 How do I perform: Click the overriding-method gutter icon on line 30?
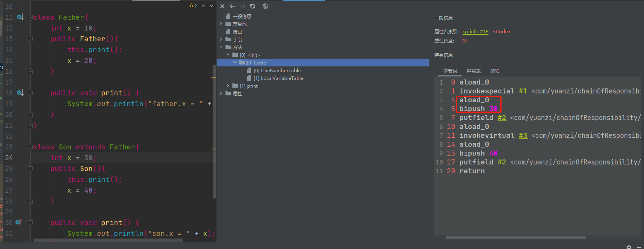[19, 222]
